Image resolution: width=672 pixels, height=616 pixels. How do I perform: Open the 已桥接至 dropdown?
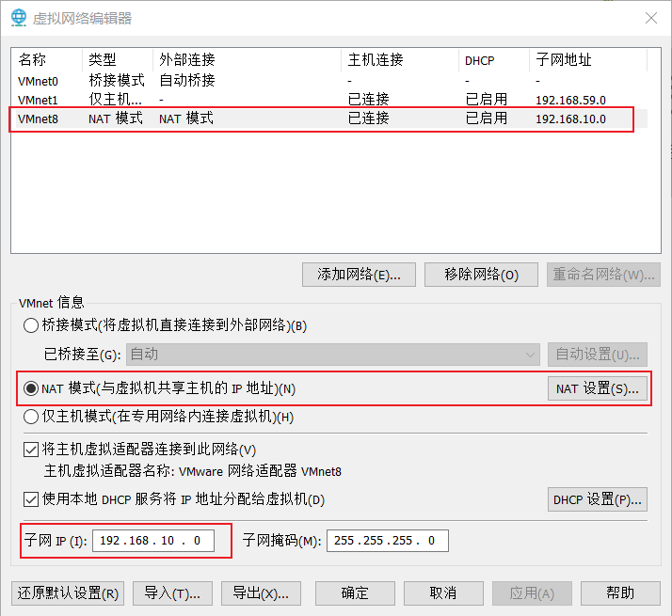(x=332, y=355)
